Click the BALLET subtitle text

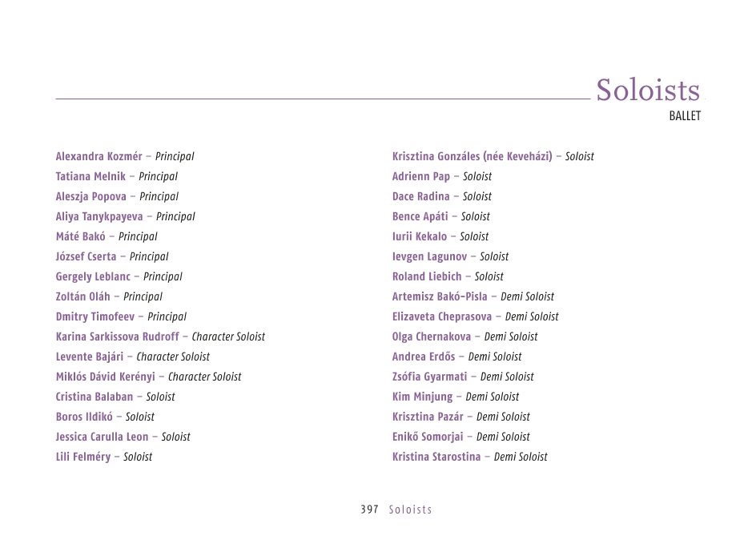click(x=685, y=116)
